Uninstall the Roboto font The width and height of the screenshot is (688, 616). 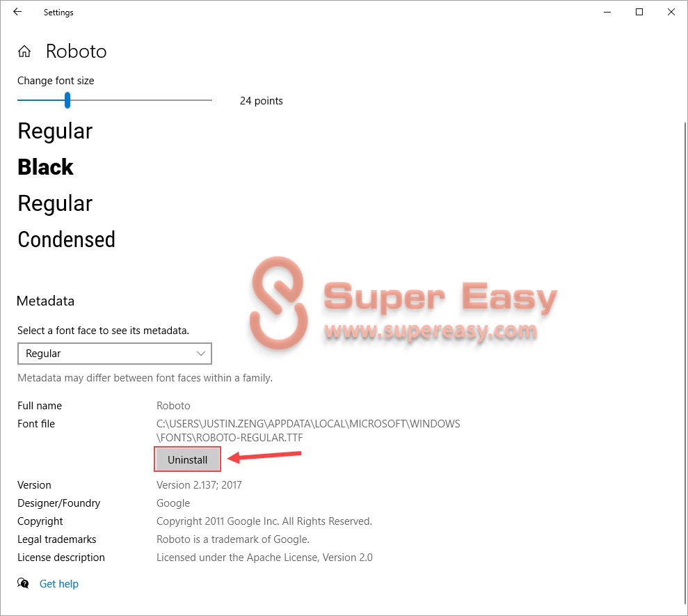coord(187,459)
